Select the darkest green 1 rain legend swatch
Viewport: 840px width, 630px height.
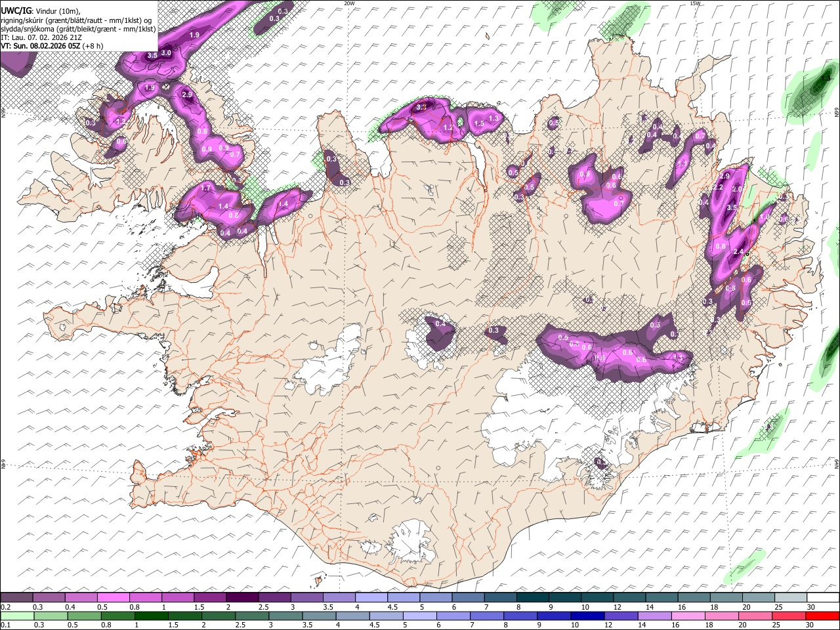(x=151, y=616)
